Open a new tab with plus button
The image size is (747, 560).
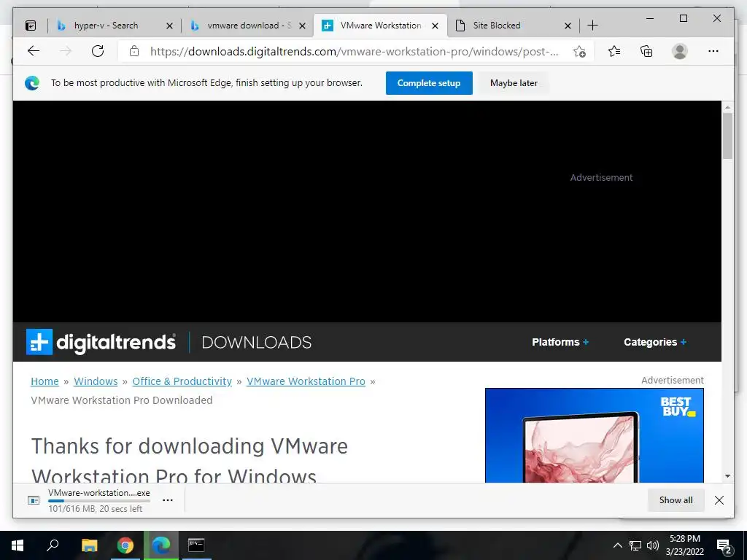coord(592,26)
